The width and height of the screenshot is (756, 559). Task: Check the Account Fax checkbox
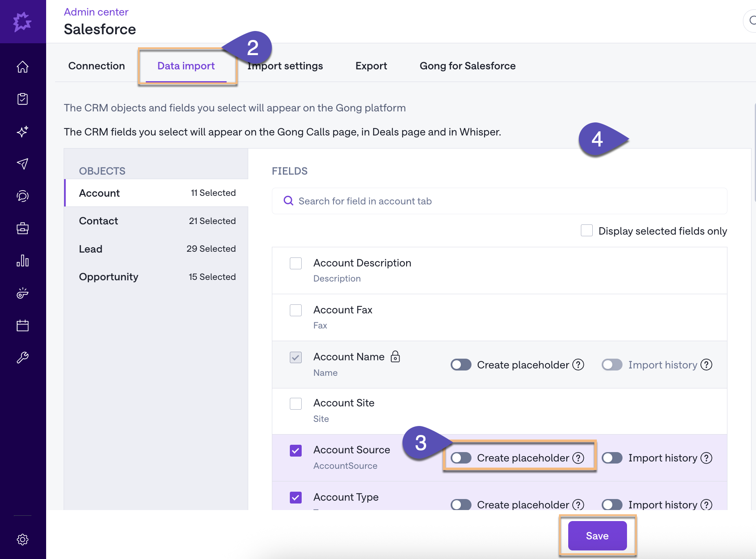[x=296, y=310]
